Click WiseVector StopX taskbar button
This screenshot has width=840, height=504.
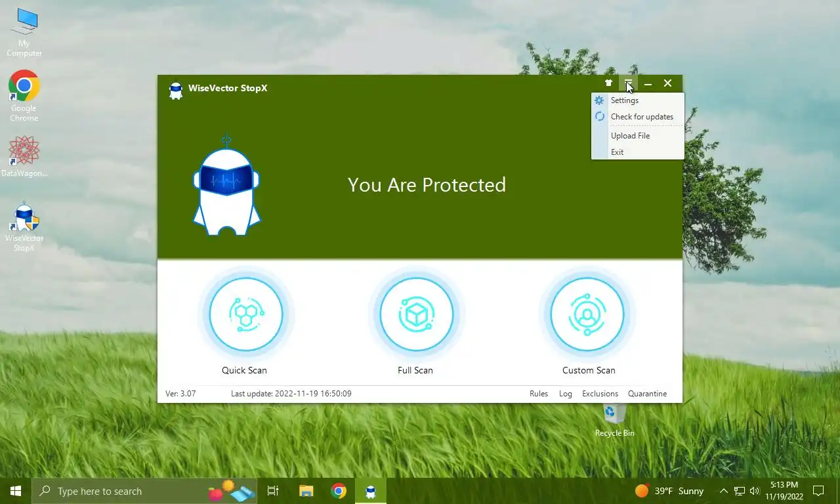coord(371,491)
